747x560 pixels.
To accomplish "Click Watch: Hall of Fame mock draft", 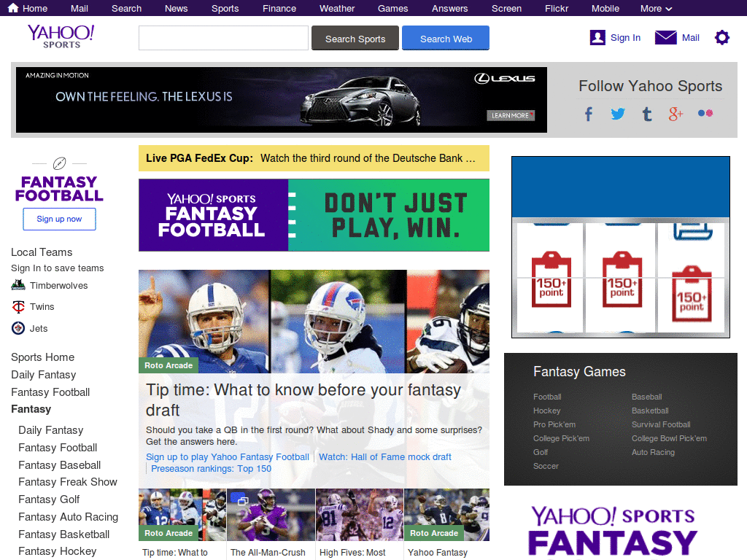I will [385, 456].
